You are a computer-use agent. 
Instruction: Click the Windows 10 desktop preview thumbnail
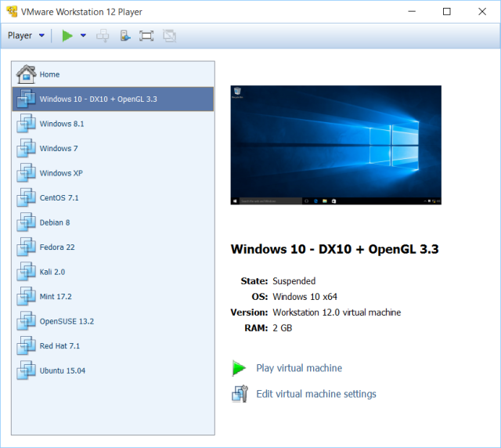pos(336,145)
